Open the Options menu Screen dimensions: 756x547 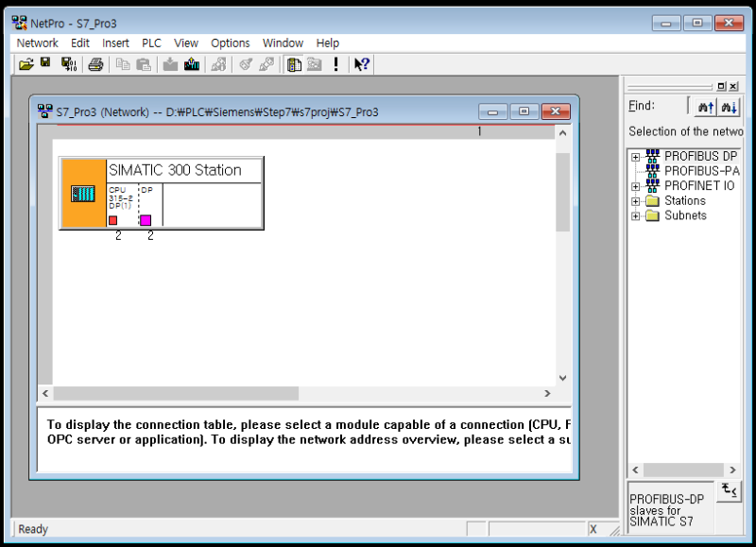click(230, 43)
